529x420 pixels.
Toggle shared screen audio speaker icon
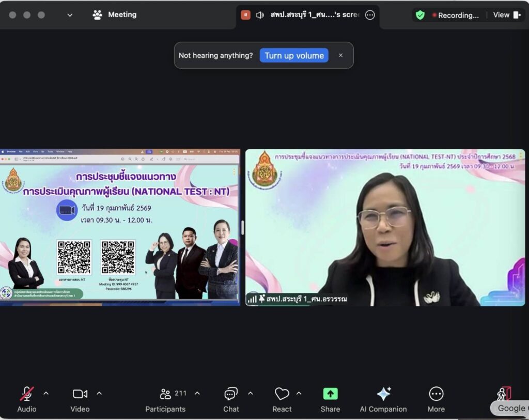click(260, 15)
